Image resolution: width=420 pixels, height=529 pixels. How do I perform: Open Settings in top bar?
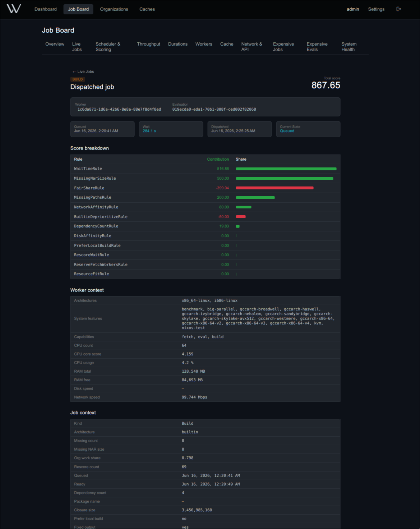click(x=376, y=9)
